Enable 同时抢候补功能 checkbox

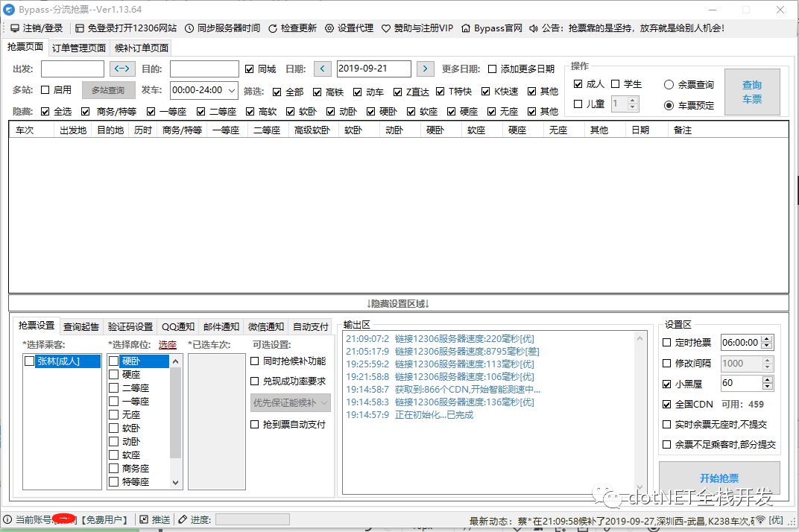tap(255, 361)
